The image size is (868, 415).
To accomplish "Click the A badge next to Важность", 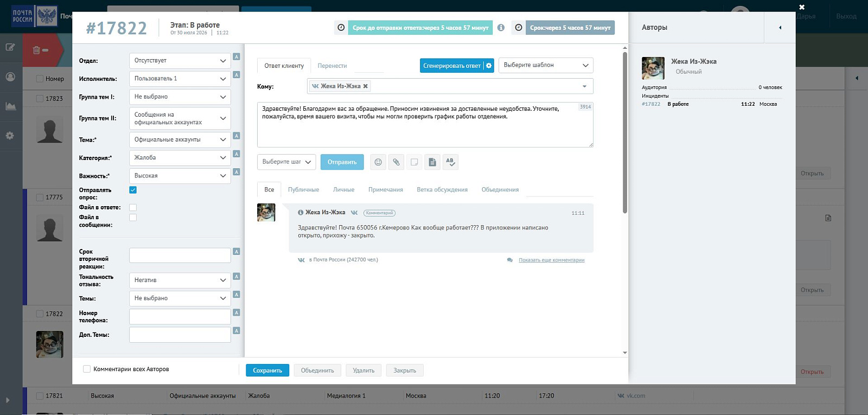I will [x=237, y=172].
